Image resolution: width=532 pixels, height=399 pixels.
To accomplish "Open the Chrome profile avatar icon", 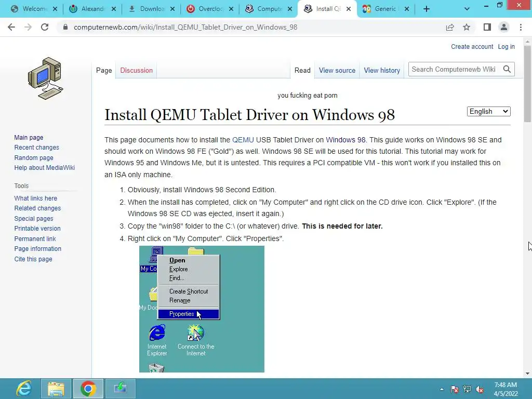I will (504, 27).
